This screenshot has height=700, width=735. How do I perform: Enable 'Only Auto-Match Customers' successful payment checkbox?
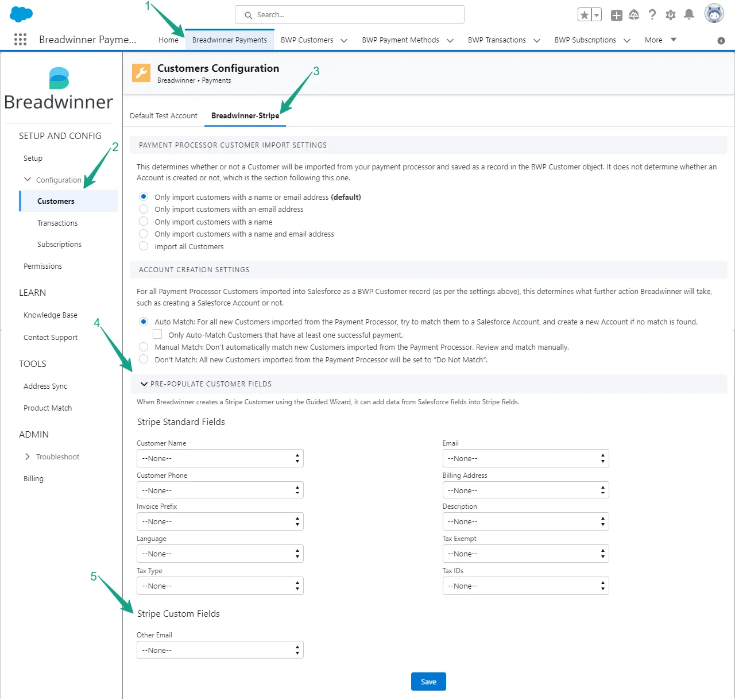(x=157, y=334)
